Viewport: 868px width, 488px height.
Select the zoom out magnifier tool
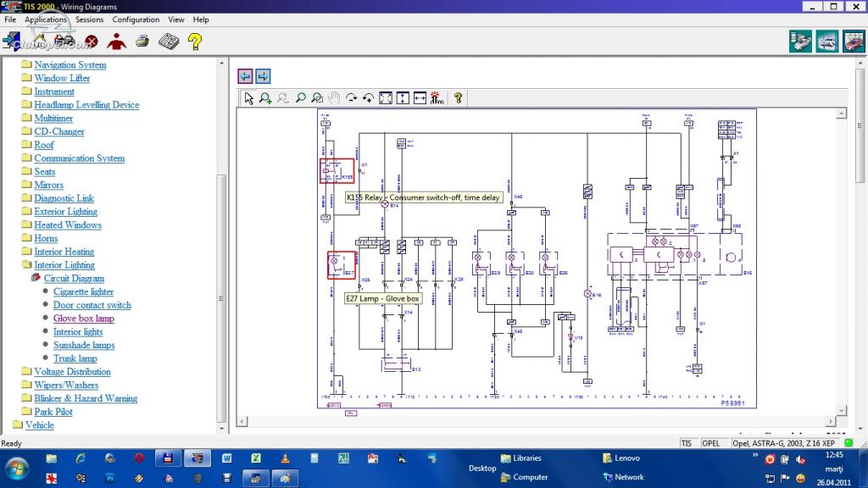point(283,98)
